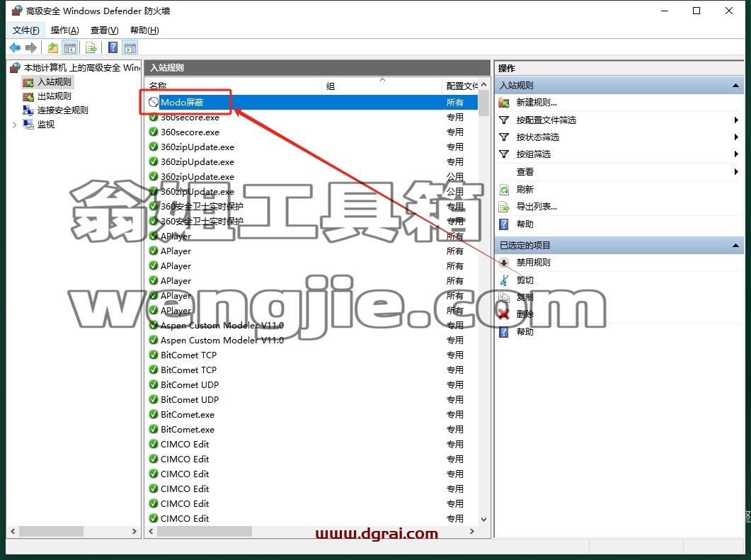Click the green refresh icon 刷新
Screen dimensions: 751x560
[504, 190]
